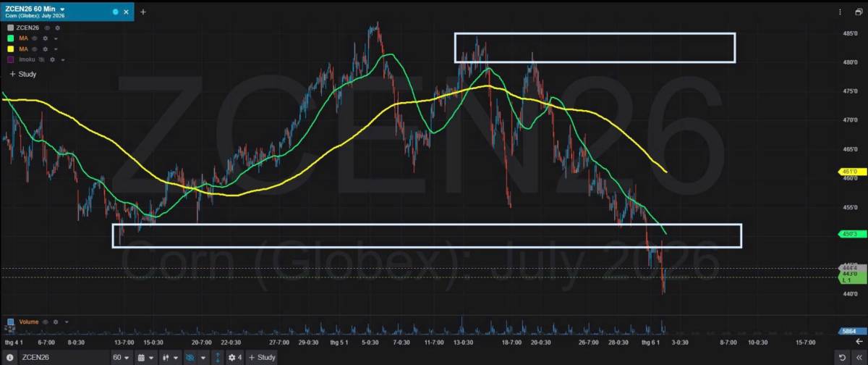Open the studies gear showing 4
The height and width of the screenshot is (365, 868).
(234, 358)
